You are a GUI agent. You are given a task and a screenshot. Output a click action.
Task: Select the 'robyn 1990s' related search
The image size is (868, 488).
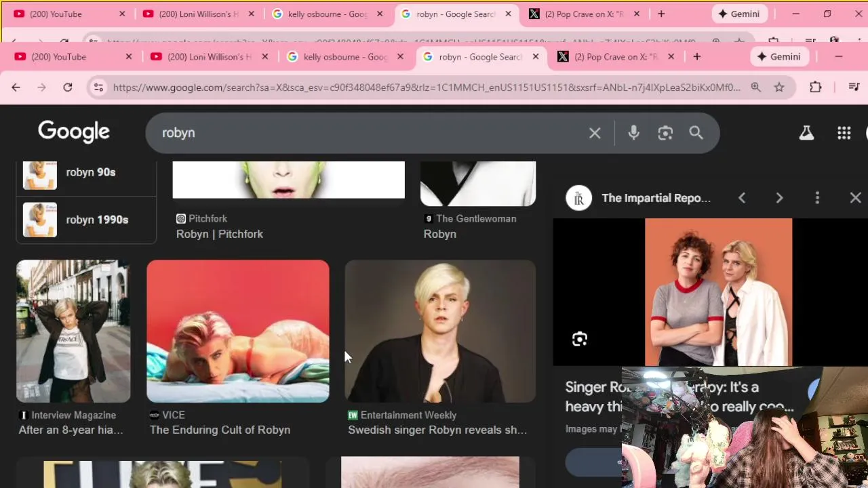coord(86,220)
